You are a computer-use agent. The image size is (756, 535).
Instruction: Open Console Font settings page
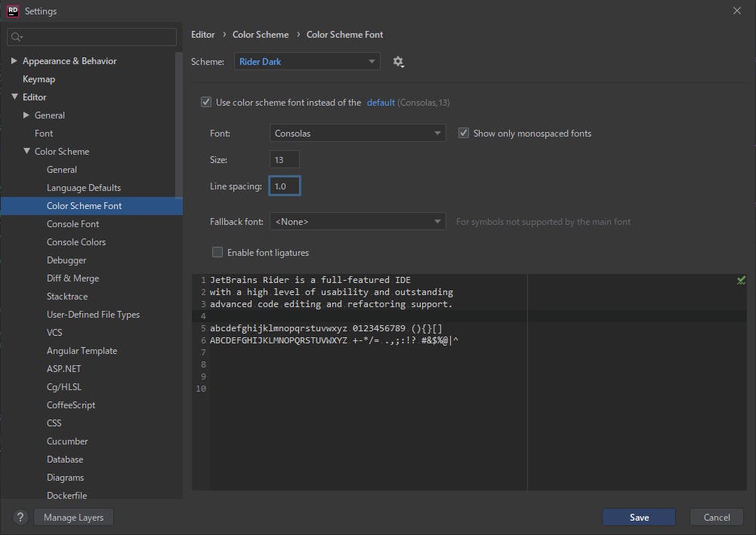point(73,224)
